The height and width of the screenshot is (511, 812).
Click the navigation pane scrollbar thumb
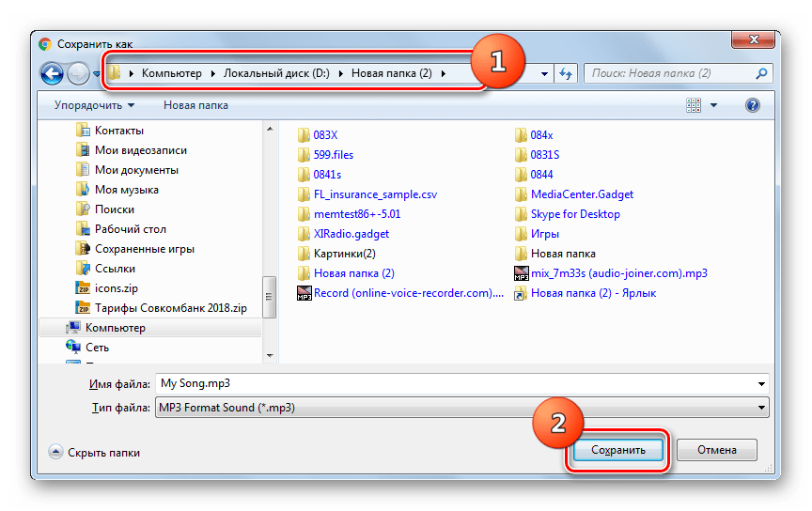pyautogui.click(x=270, y=297)
